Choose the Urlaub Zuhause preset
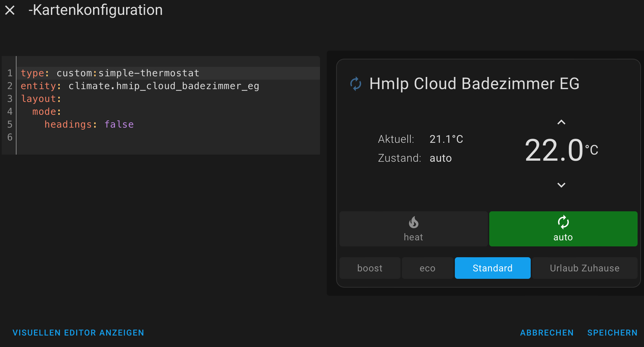 pos(584,268)
